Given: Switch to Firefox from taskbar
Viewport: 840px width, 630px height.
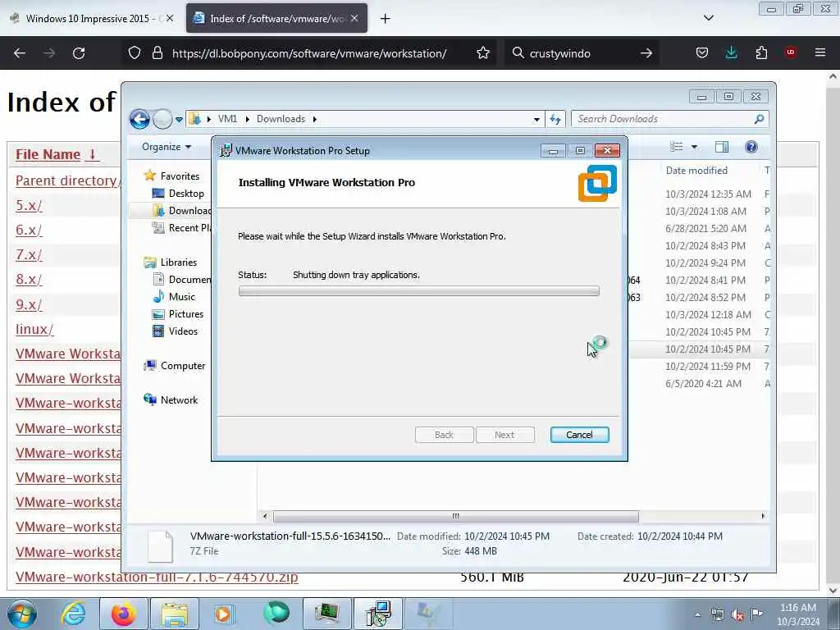Looking at the screenshot, I should [124, 614].
